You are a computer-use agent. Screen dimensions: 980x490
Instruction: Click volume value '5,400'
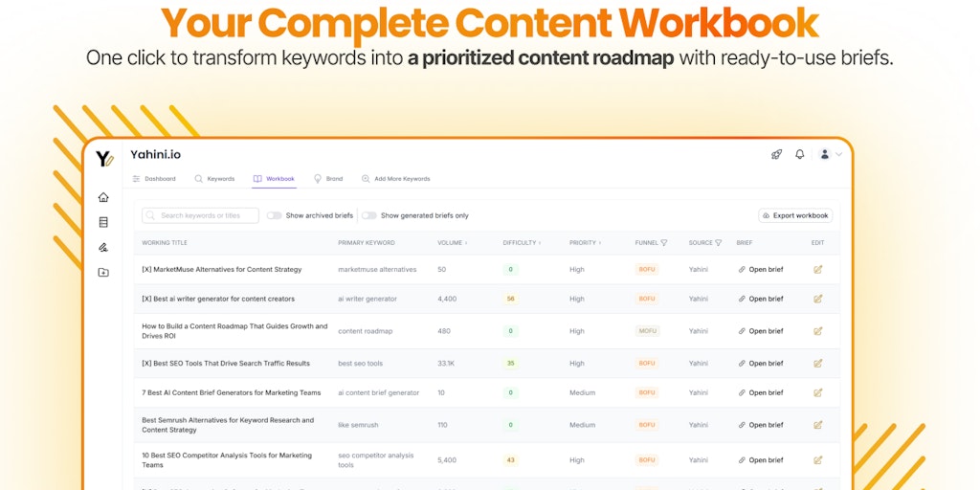(447, 460)
